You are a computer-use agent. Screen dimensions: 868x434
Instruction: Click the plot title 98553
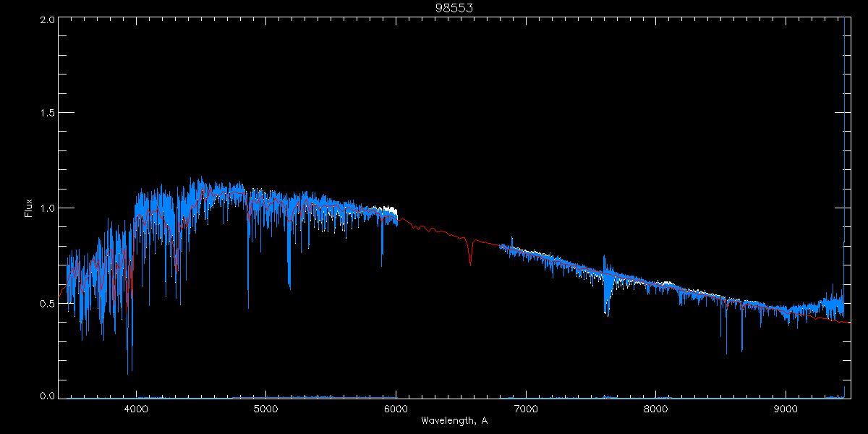(x=454, y=8)
